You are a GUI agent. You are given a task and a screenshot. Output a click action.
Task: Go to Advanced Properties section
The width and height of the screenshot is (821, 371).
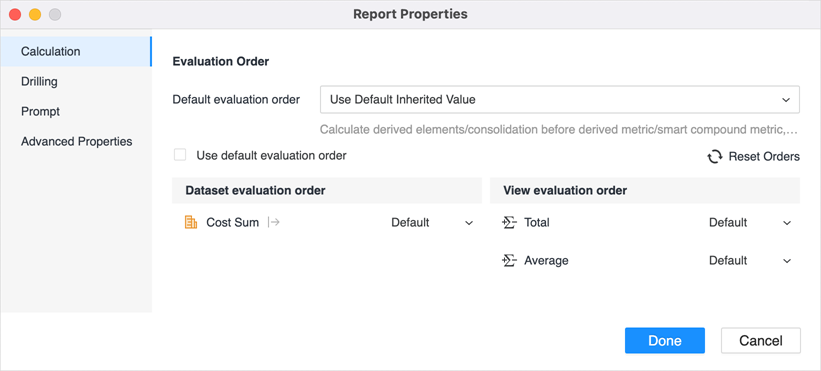tap(76, 141)
